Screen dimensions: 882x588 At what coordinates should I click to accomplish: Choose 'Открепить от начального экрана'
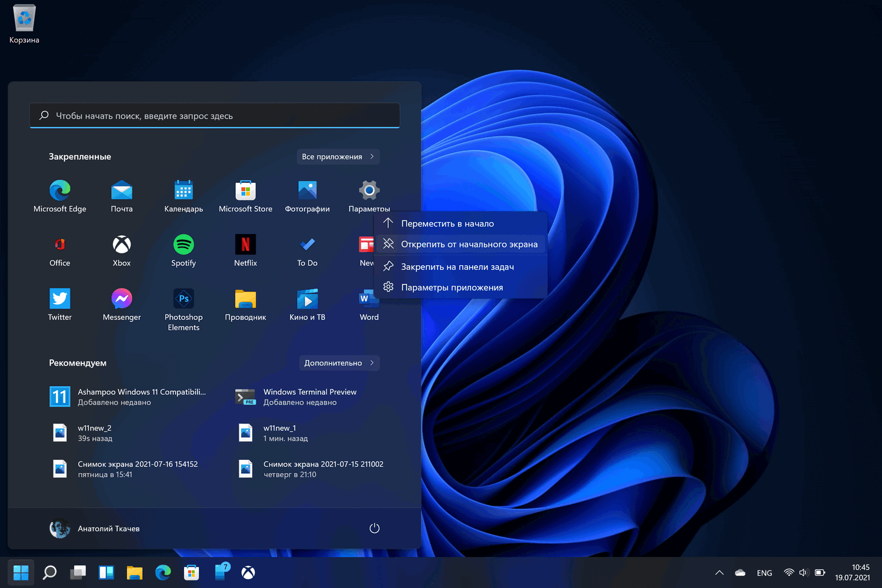coord(469,244)
